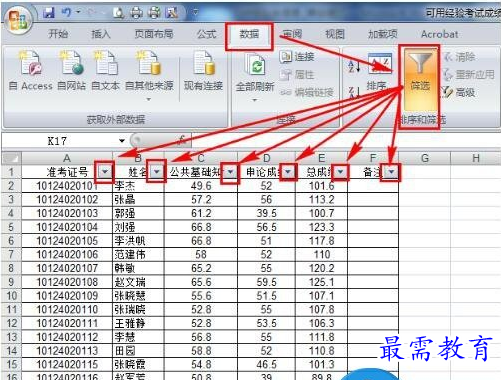Click the 属性 properties item
This screenshot has height=380, width=501.
coord(297,75)
